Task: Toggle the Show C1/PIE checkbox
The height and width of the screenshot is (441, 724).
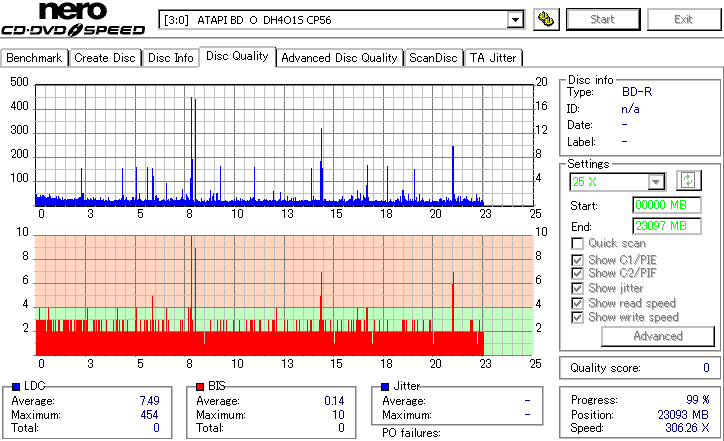Action: (x=577, y=260)
